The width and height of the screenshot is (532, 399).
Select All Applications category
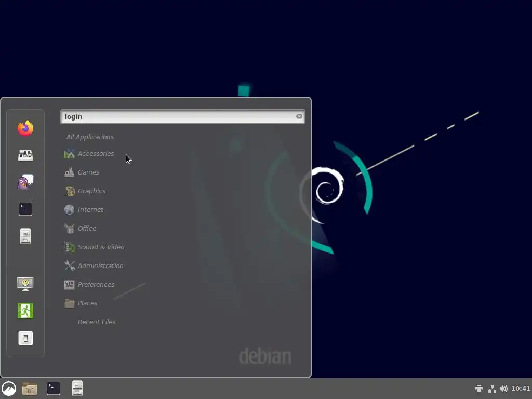[x=90, y=137]
